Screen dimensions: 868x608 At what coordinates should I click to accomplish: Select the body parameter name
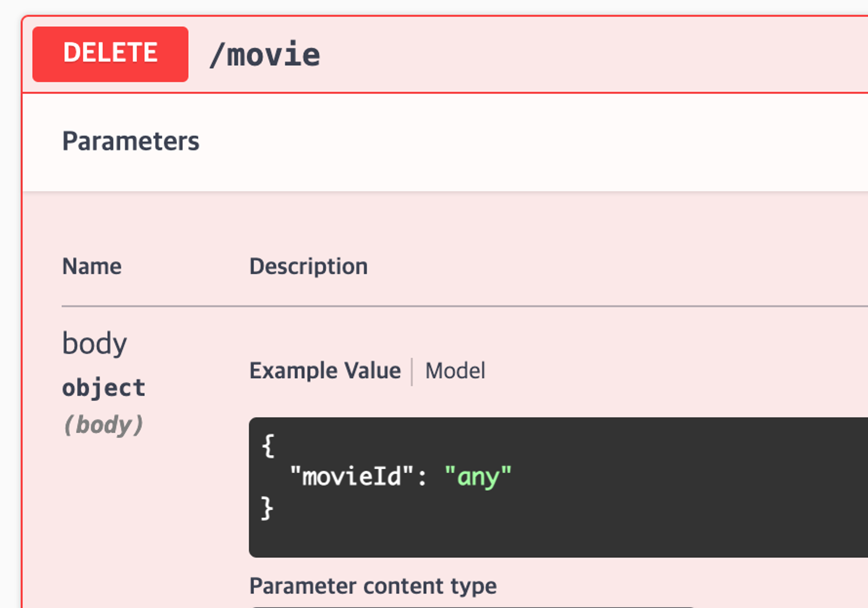tap(95, 343)
